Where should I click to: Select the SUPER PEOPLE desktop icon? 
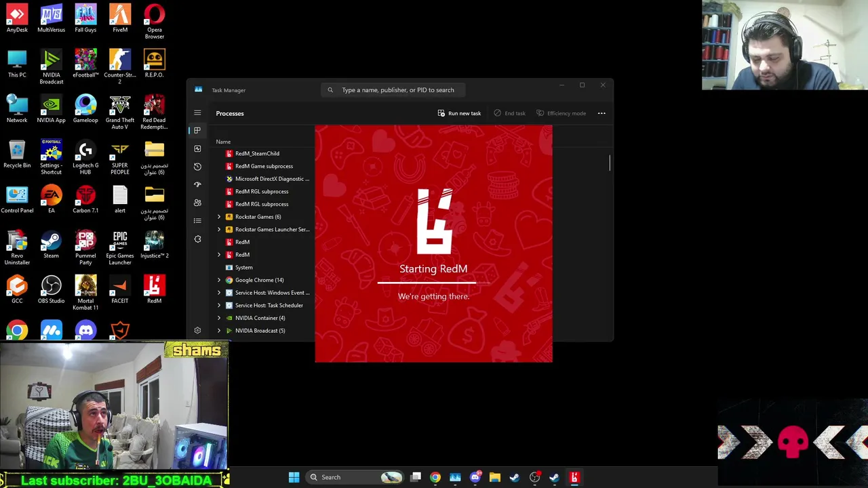pyautogui.click(x=120, y=157)
